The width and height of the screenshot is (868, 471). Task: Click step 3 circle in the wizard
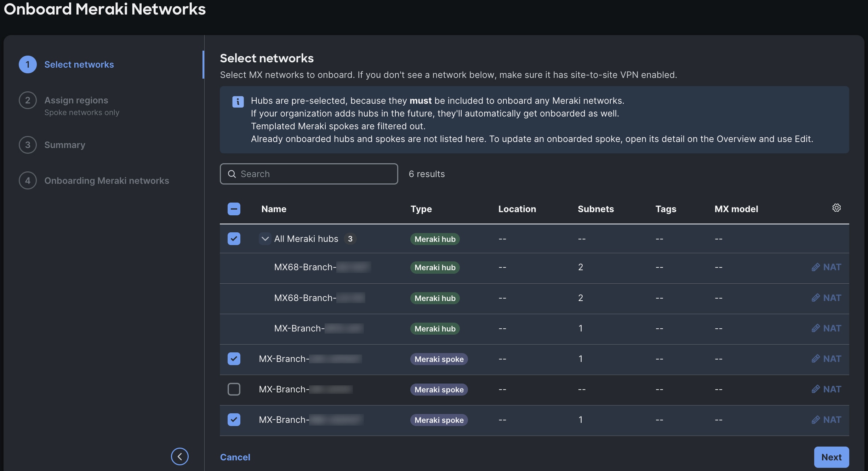coord(28,145)
